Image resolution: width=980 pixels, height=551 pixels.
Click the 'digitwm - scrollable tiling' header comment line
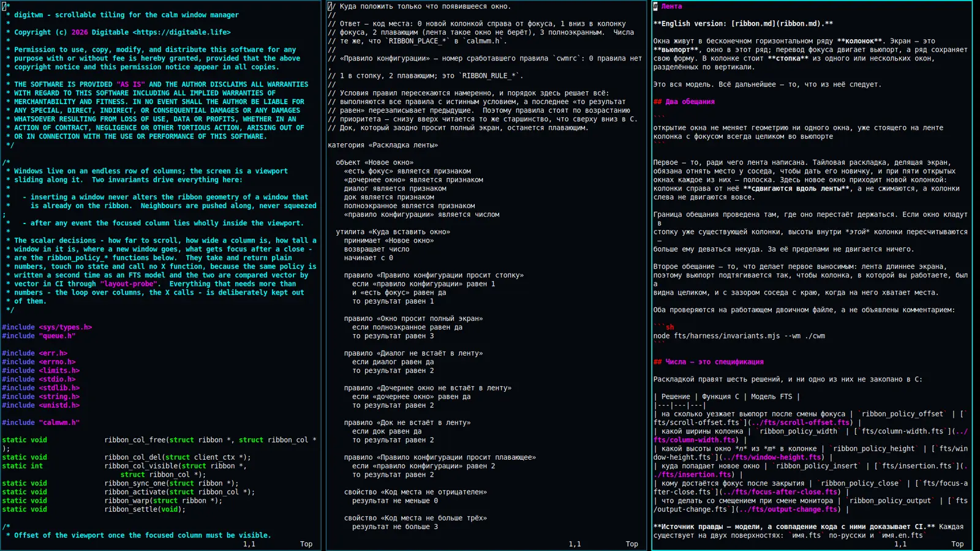point(127,15)
